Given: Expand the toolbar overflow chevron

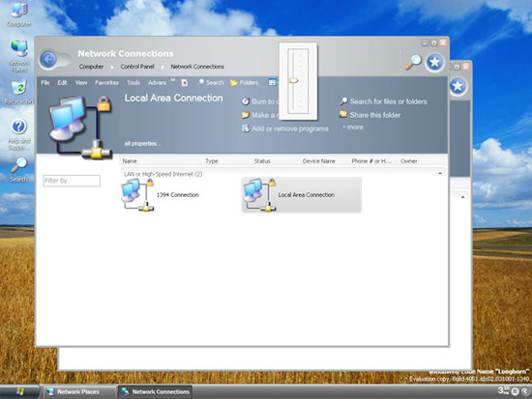Looking at the screenshot, I should point(173,80).
